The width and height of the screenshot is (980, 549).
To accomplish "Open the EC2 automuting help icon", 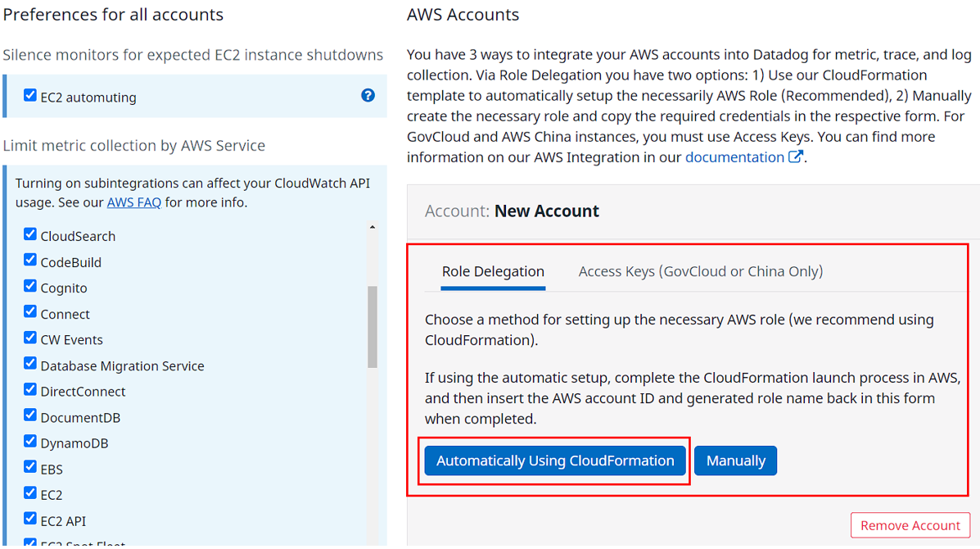I will [x=368, y=95].
